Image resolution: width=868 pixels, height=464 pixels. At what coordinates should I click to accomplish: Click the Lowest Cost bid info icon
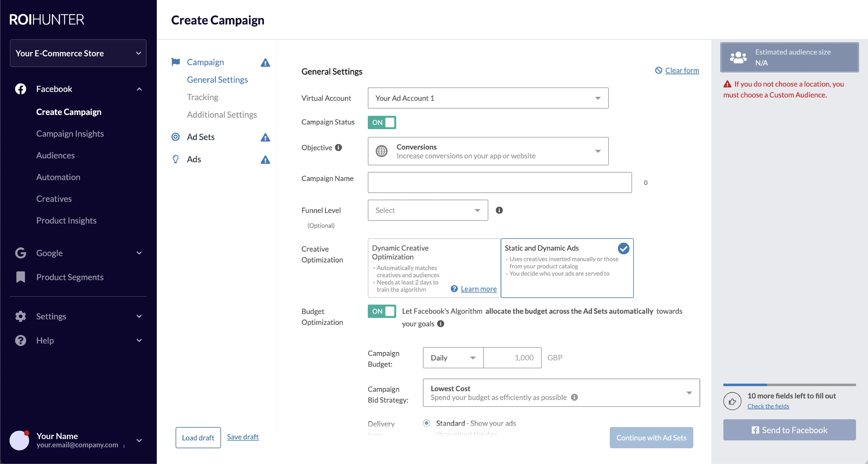coord(574,397)
